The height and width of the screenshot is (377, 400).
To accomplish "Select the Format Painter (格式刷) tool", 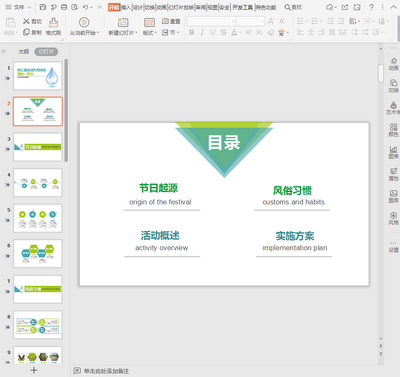I will click(53, 26).
